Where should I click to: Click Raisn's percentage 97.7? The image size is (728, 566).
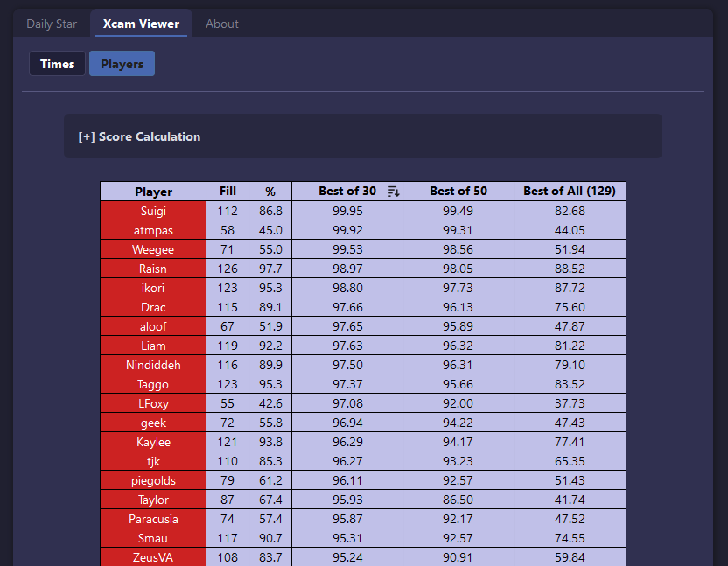coord(270,269)
